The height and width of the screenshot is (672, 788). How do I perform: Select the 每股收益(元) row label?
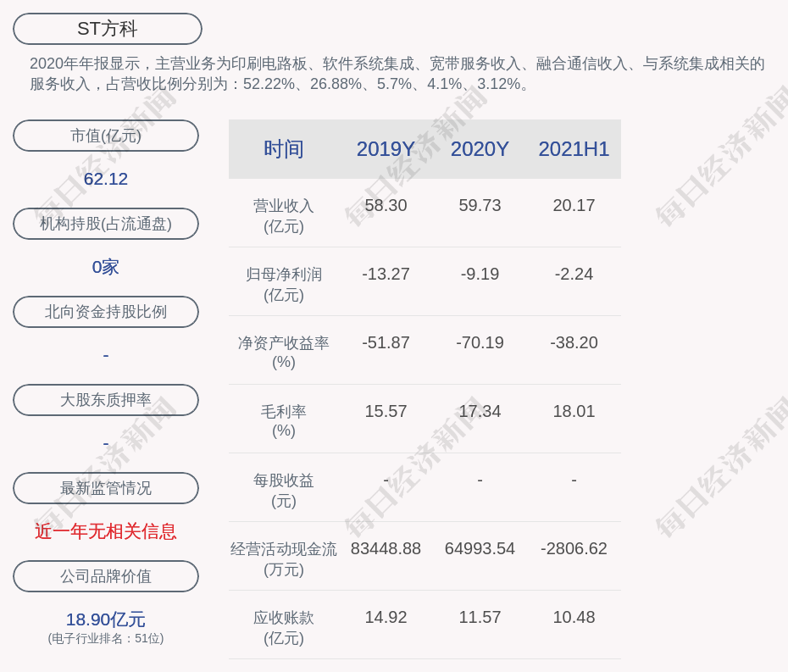point(284,491)
